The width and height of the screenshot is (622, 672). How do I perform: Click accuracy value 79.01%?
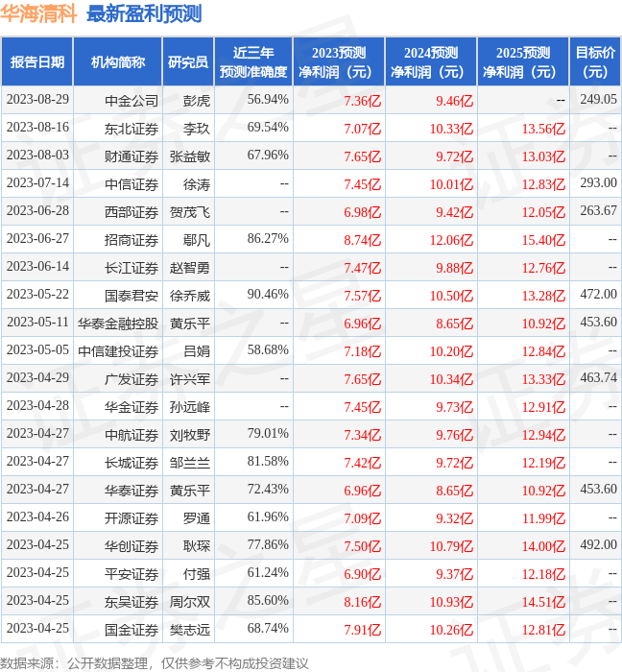tap(268, 434)
